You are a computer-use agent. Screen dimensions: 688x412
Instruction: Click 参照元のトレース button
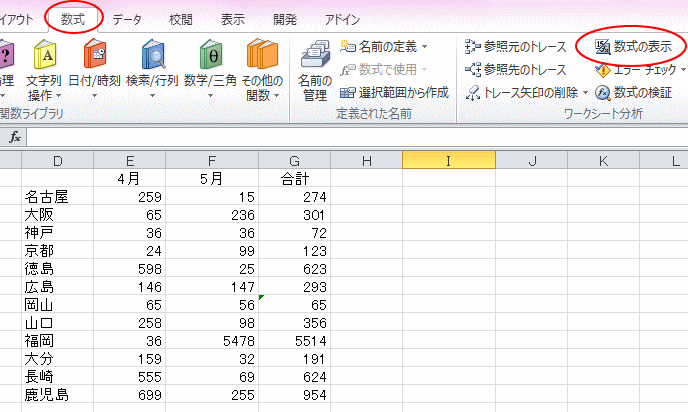516,46
